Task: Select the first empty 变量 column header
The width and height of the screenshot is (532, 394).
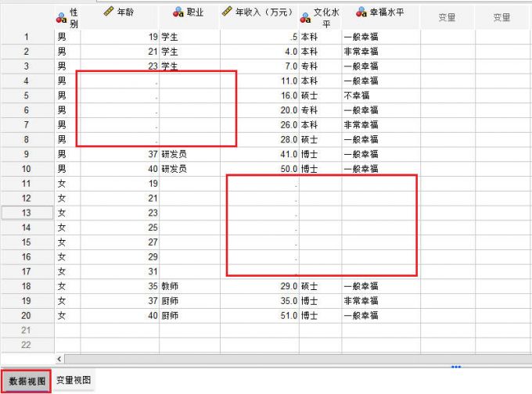Action: pyautogui.click(x=448, y=16)
